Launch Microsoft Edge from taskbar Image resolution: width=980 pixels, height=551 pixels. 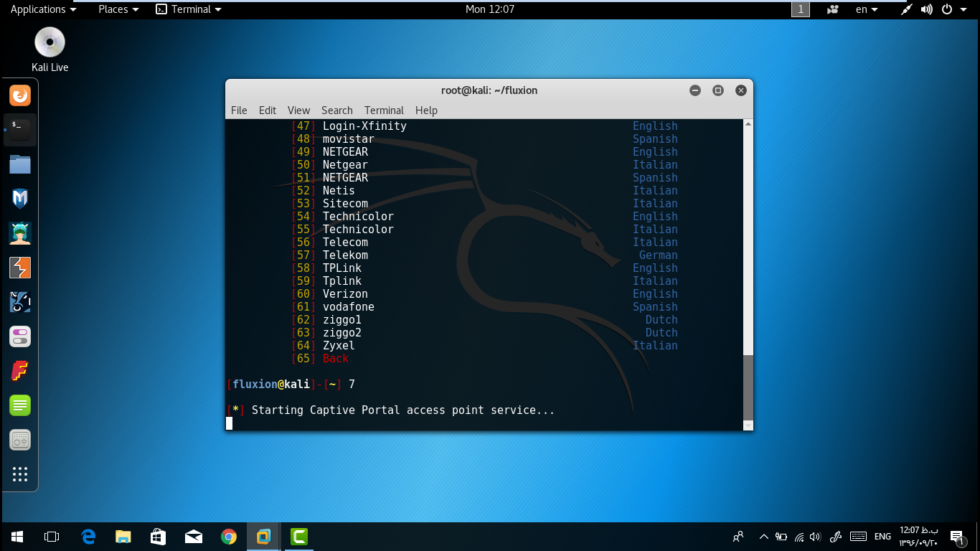(x=89, y=537)
